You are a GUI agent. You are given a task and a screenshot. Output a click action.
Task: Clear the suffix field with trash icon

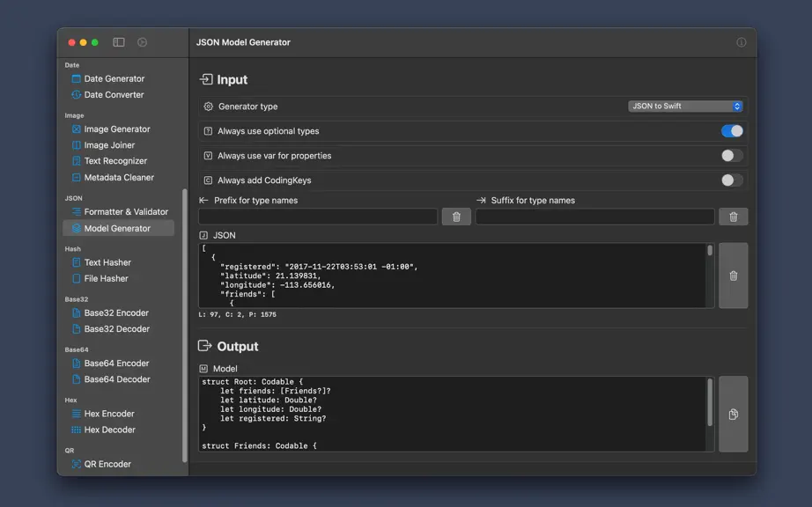[733, 217]
